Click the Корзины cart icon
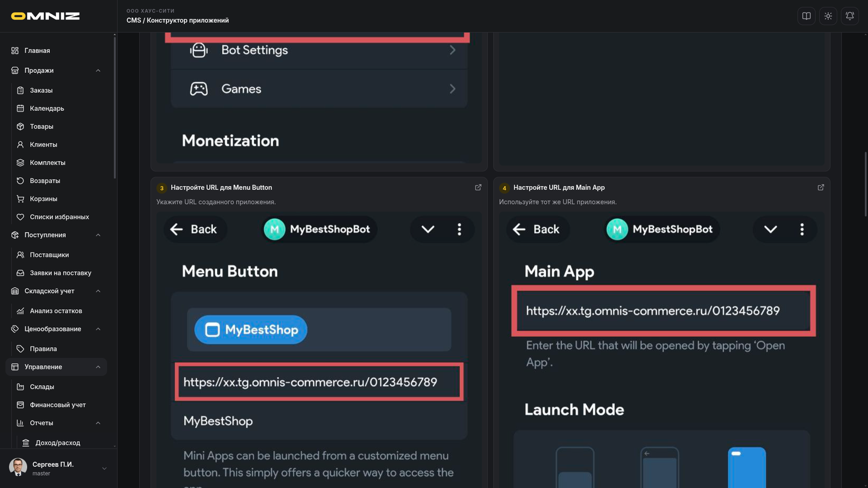868x488 pixels. click(x=20, y=199)
